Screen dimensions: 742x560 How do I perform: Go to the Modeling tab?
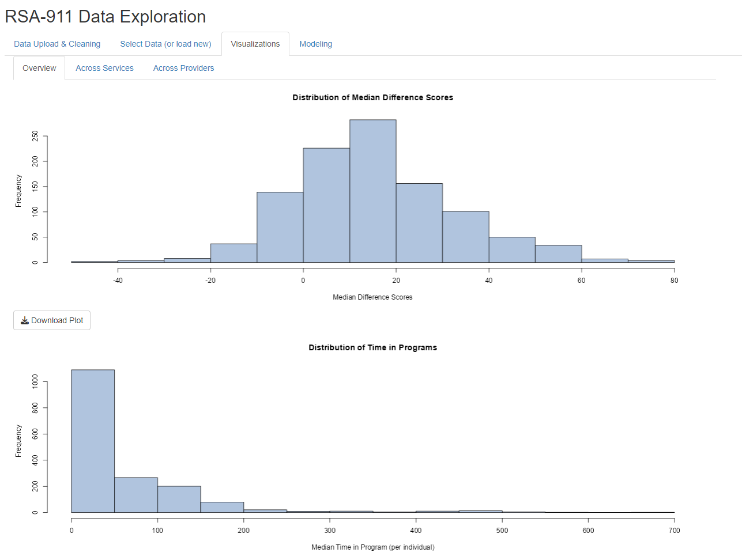tap(315, 44)
